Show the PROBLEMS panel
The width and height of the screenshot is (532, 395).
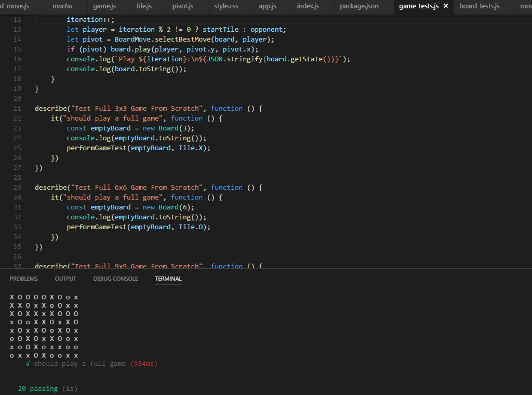pos(23,279)
